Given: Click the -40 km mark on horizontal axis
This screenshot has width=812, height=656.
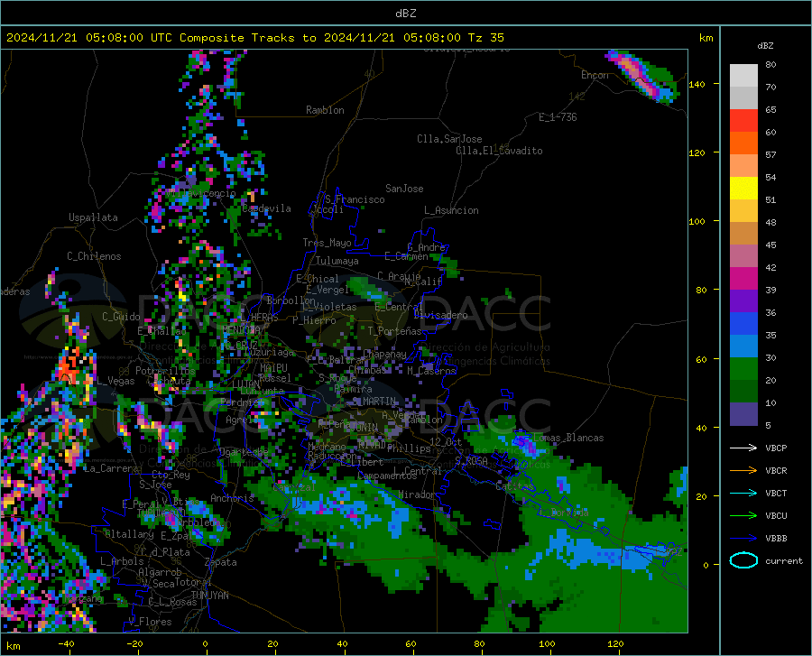Looking at the screenshot, I should (66, 643).
